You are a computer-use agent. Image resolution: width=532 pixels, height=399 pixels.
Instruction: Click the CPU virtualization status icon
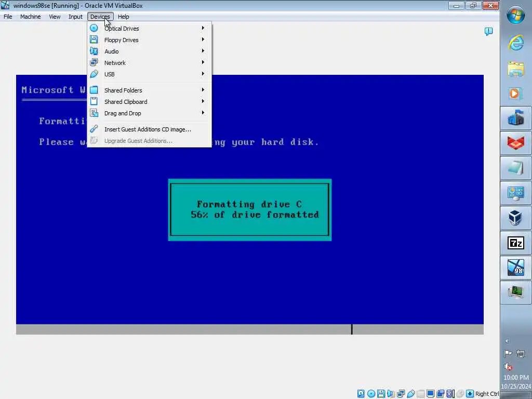tap(450, 394)
